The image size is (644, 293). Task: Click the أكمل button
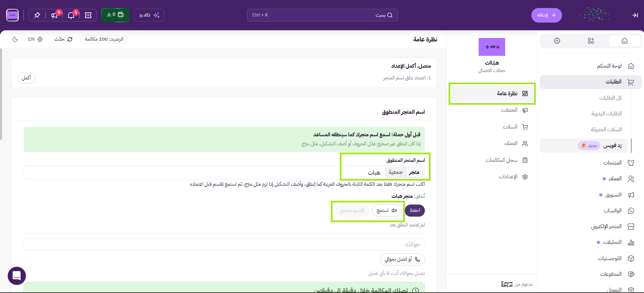click(26, 78)
